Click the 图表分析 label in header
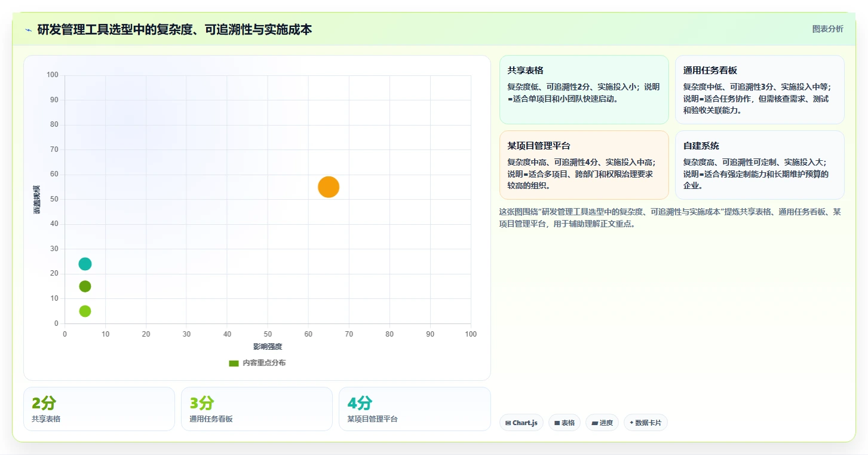The height and width of the screenshot is (455, 868). (x=827, y=29)
